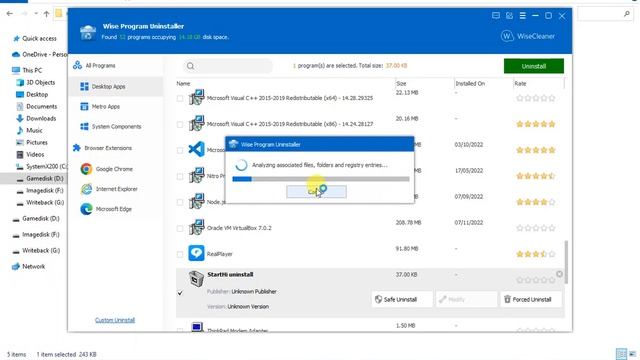Open the WiseCleaner logo link
640x360 pixels.
(x=528, y=36)
